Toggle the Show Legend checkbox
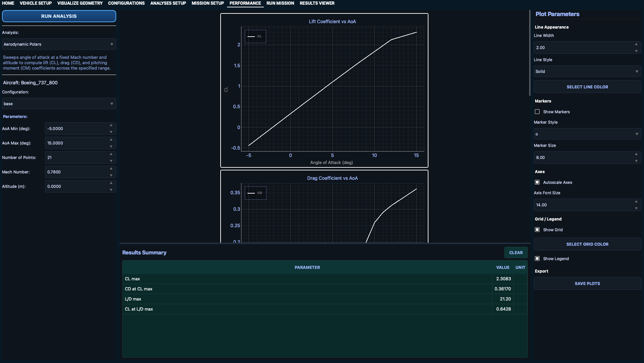 click(537, 258)
